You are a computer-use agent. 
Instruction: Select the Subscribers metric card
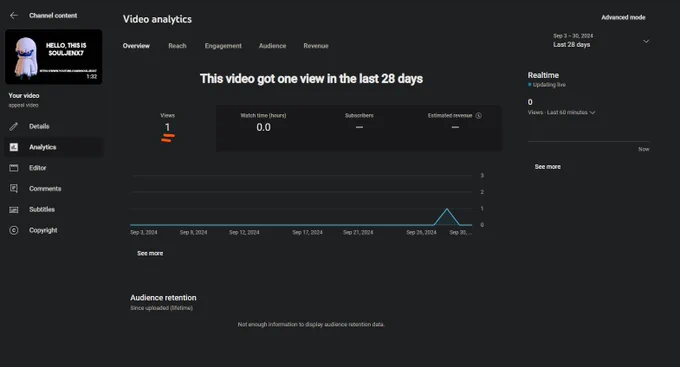click(x=359, y=128)
